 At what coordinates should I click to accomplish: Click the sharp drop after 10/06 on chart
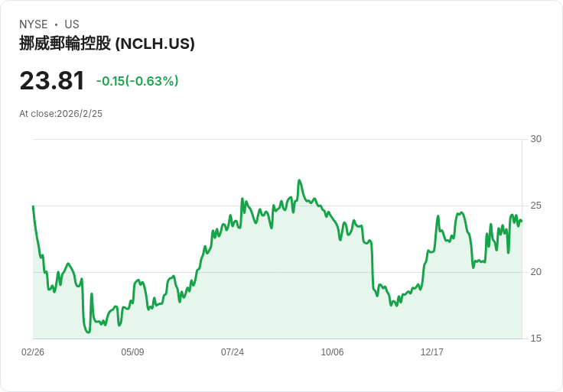tap(373, 265)
